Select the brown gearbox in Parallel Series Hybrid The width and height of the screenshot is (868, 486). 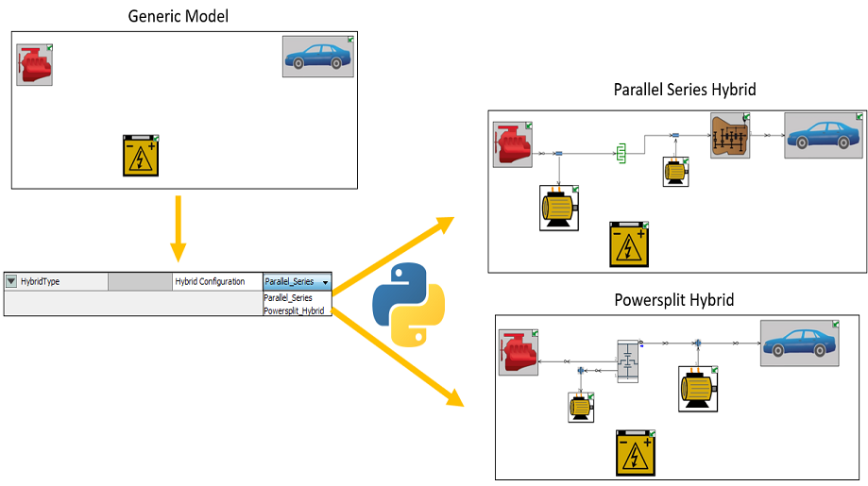tap(730, 136)
